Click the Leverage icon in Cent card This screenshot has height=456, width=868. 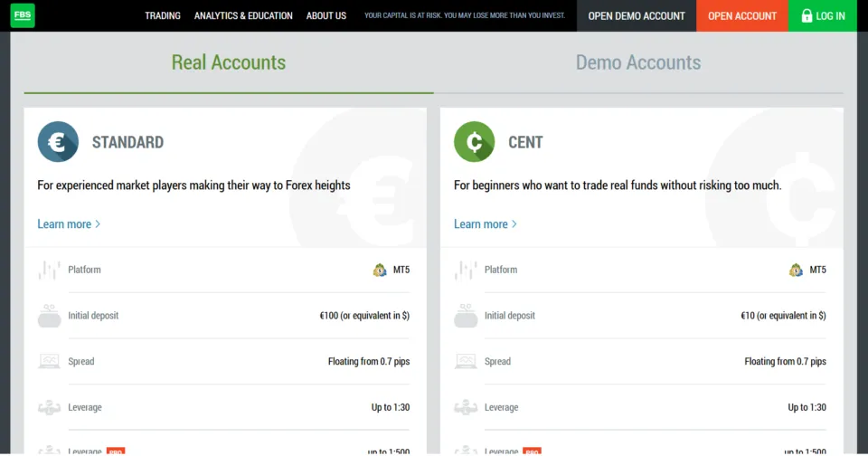pos(466,408)
